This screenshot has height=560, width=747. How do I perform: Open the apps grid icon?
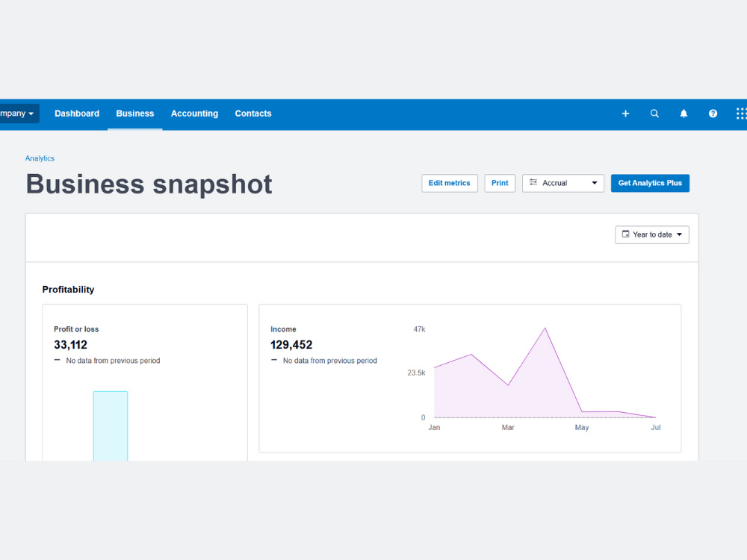tap(741, 113)
